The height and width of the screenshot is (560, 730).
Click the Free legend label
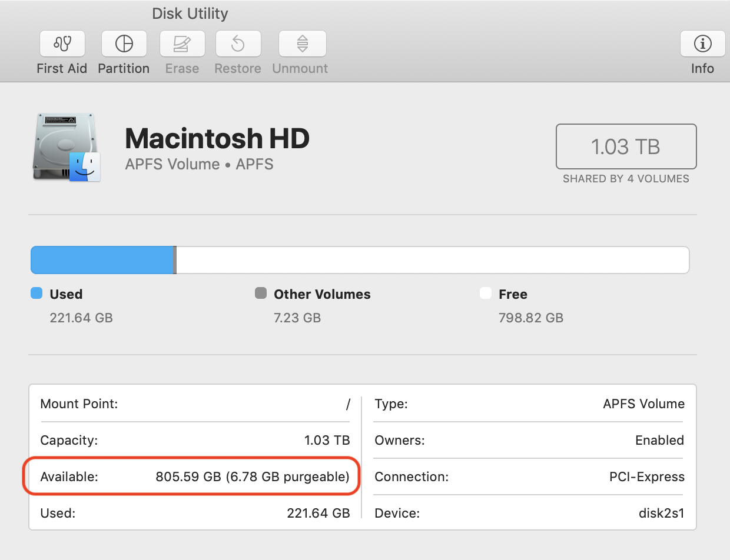click(513, 294)
